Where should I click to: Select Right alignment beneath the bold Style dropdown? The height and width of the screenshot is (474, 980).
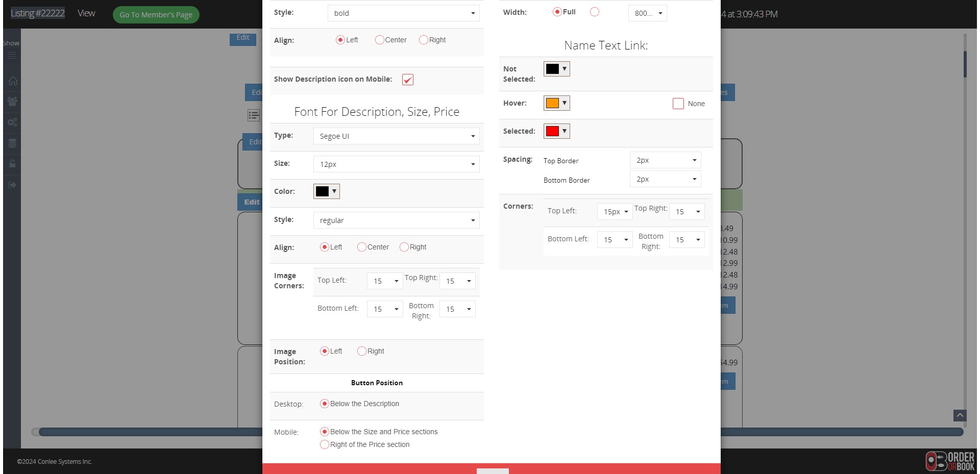click(x=423, y=40)
